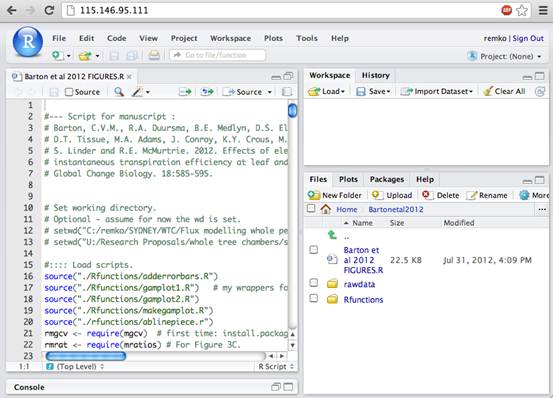Click New Folder in Files pane
This screenshot has width=553, height=398.
click(334, 195)
